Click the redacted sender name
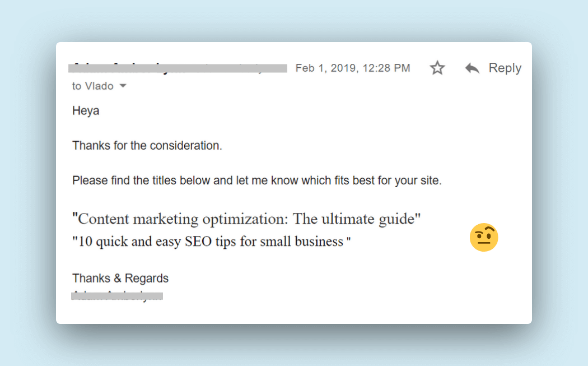This screenshot has width=588, height=366. (x=178, y=68)
